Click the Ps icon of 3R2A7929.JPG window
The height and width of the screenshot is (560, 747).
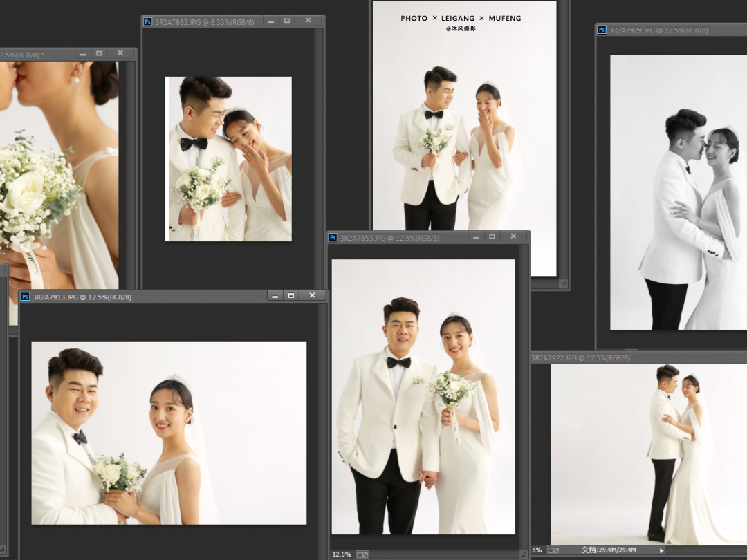[x=602, y=30]
